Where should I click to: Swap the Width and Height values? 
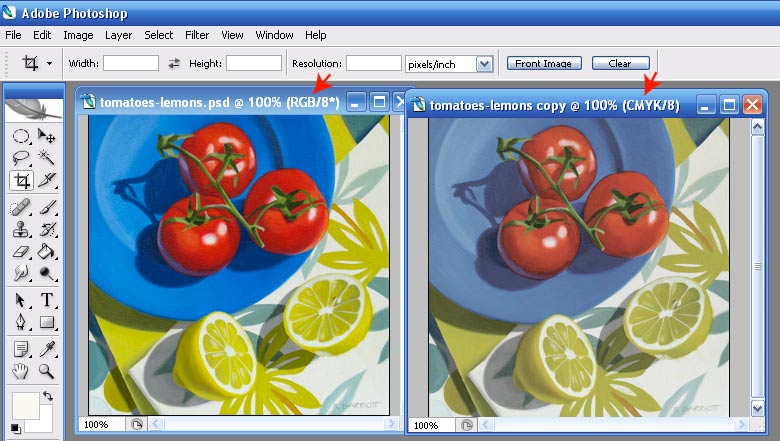tap(174, 63)
